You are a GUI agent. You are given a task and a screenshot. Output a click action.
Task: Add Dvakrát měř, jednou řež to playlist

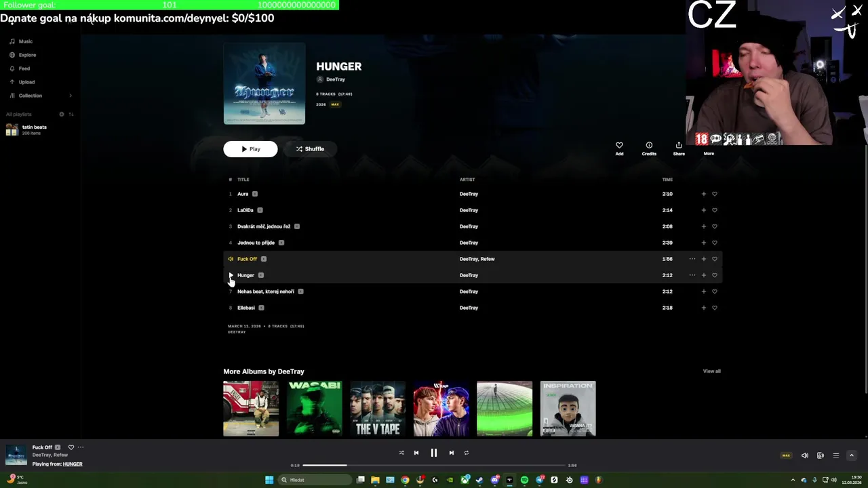coord(703,226)
